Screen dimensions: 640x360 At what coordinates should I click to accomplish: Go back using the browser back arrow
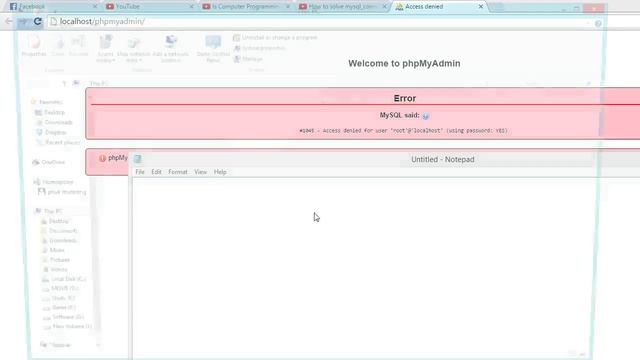point(9,21)
